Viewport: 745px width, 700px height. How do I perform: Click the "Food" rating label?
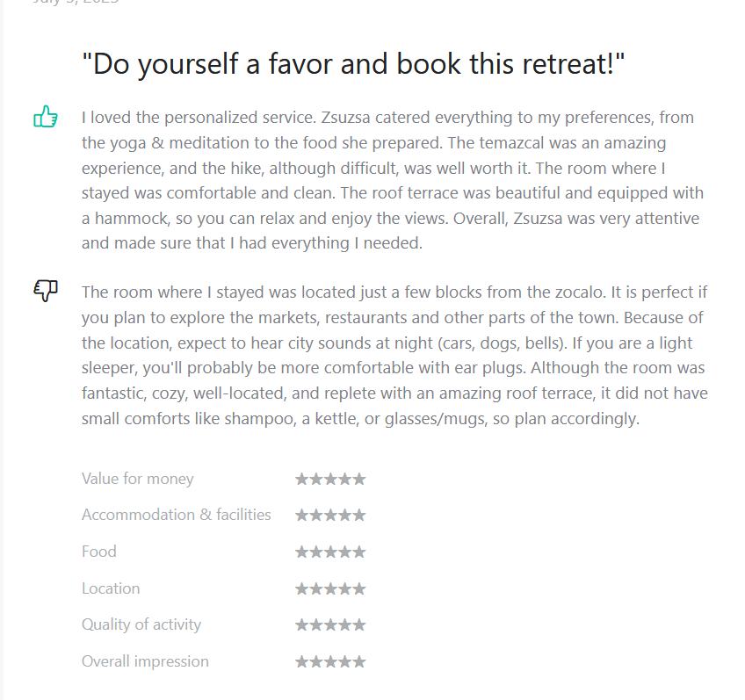[98, 552]
